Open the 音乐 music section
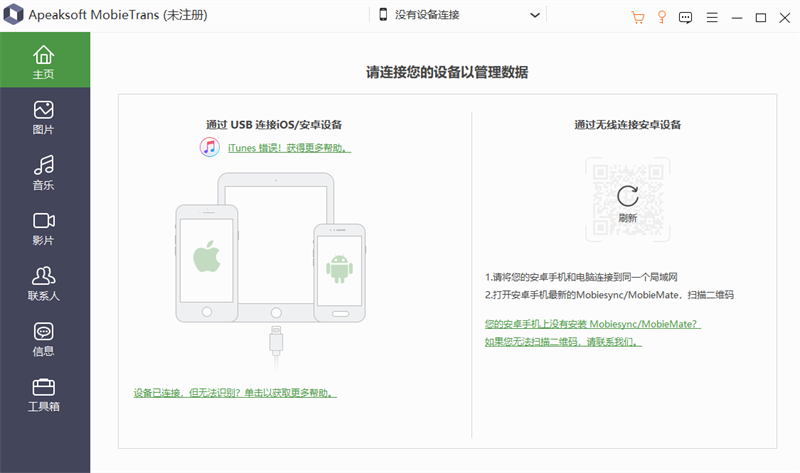Viewport: 800px width, 473px height. [44, 173]
